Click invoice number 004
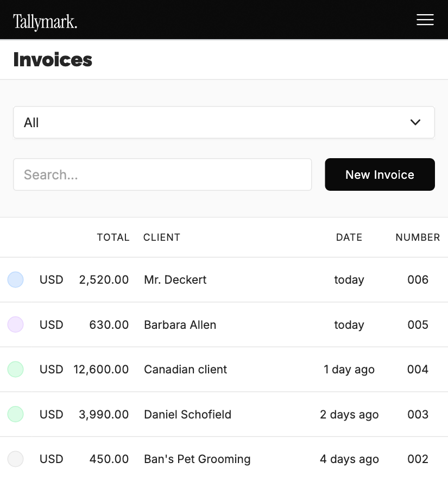This screenshot has height=481, width=448. [x=418, y=370]
